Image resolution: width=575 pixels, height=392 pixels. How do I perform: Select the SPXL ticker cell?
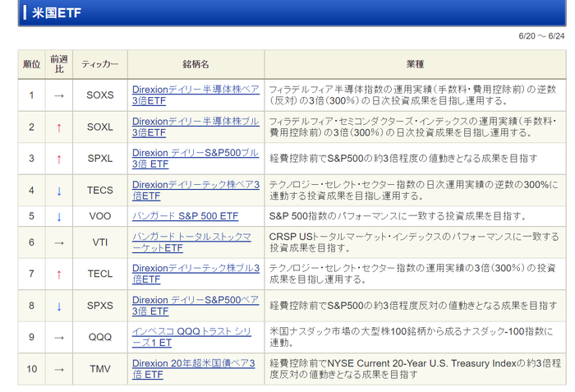[100, 159]
